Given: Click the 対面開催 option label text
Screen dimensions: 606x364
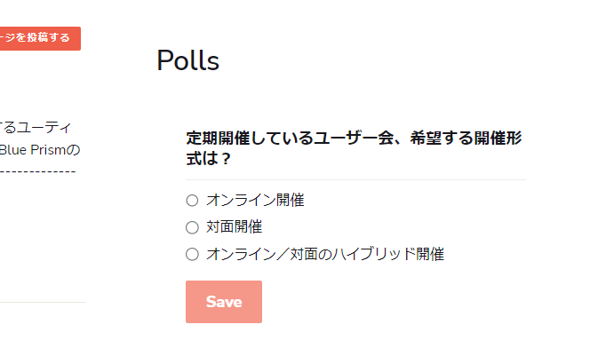Looking at the screenshot, I should click(234, 227).
